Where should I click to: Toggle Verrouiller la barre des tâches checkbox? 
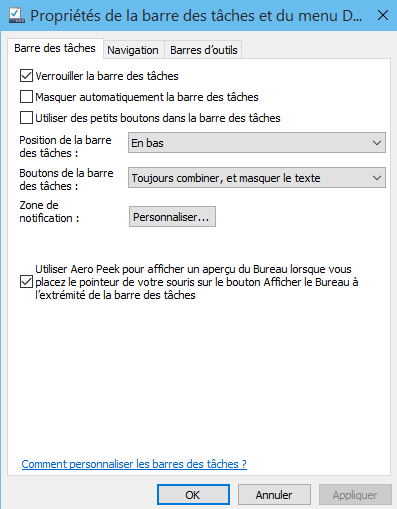coord(26,76)
